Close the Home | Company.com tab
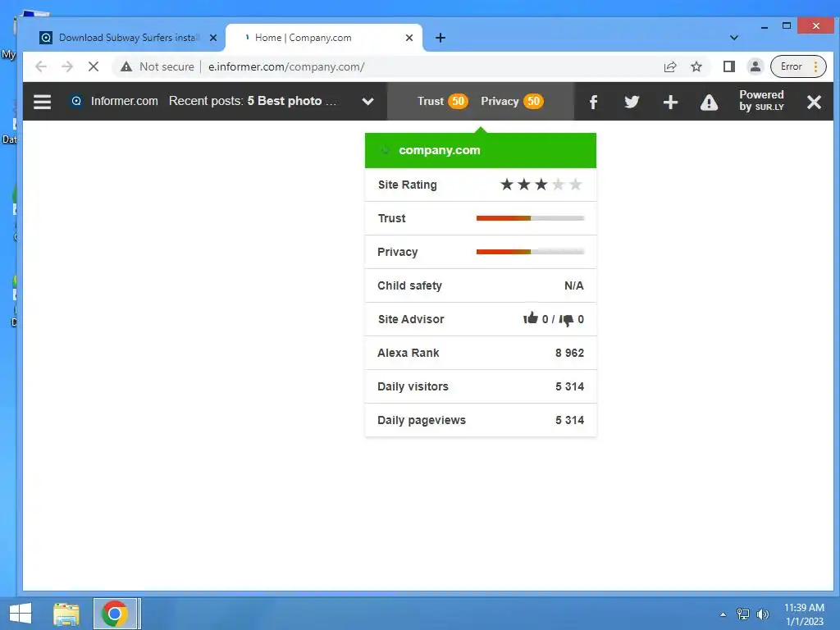Image resolution: width=840 pixels, height=630 pixels. click(x=409, y=38)
